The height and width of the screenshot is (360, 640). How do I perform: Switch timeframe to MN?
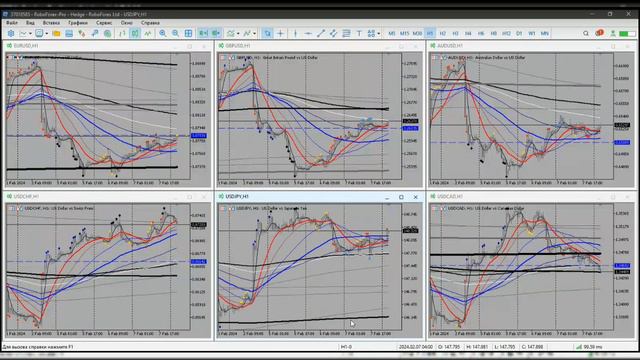(x=544, y=33)
